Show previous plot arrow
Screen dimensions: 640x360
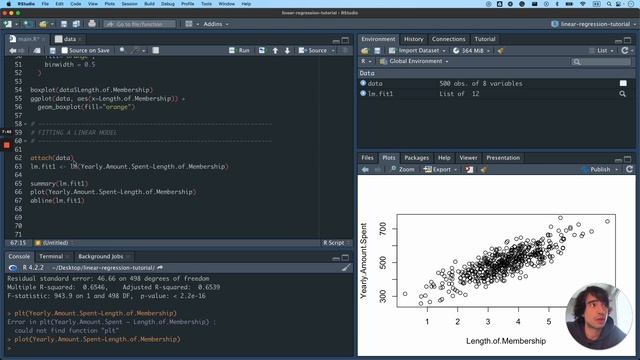(x=365, y=169)
